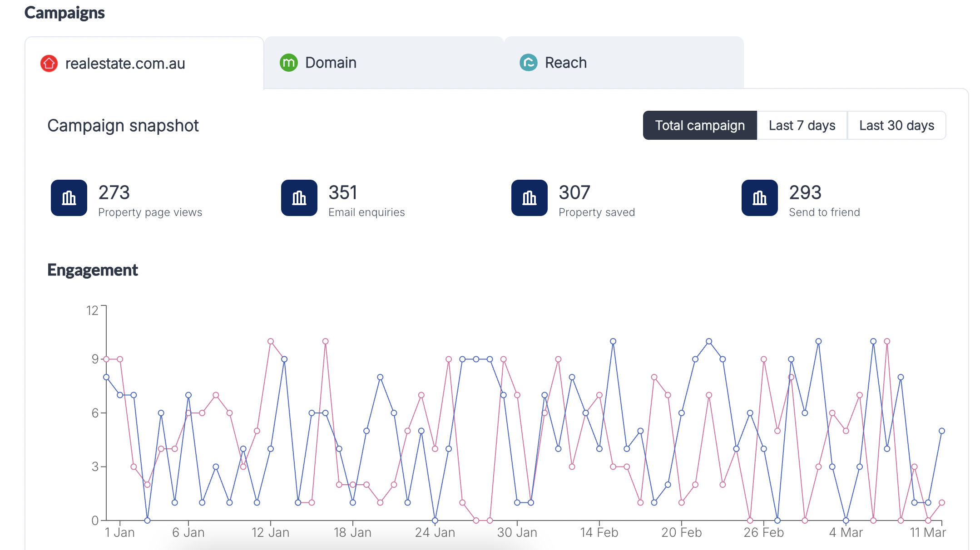980x550 pixels.
Task: Click the teal Reach logo icon
Action: 529,63
